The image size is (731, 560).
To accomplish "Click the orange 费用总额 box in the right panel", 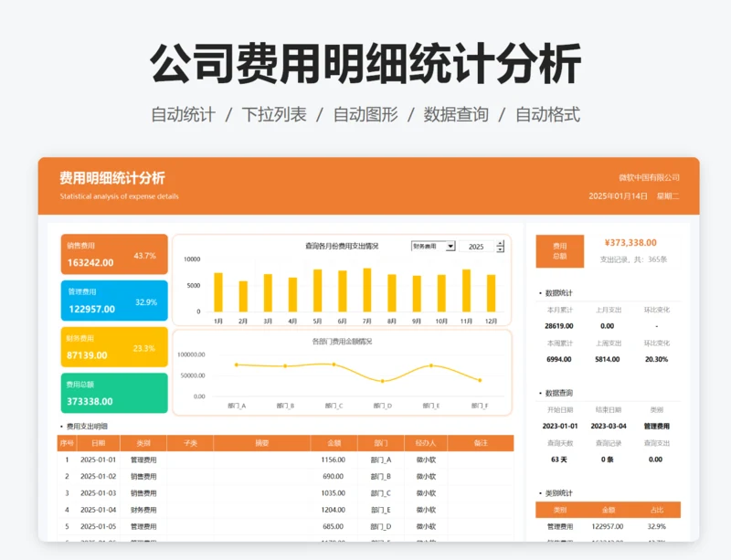I will pyautogui.click(x=559, y=251).
